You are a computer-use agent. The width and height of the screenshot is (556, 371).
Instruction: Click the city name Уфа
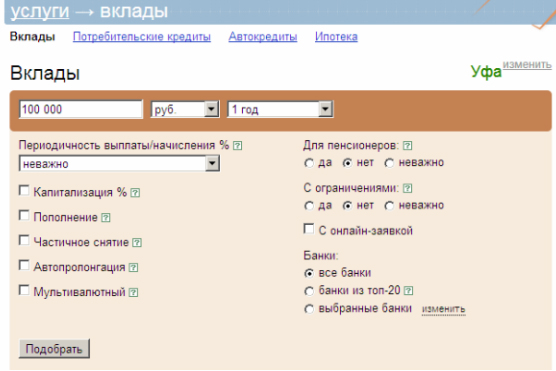(x=486, y=72)
